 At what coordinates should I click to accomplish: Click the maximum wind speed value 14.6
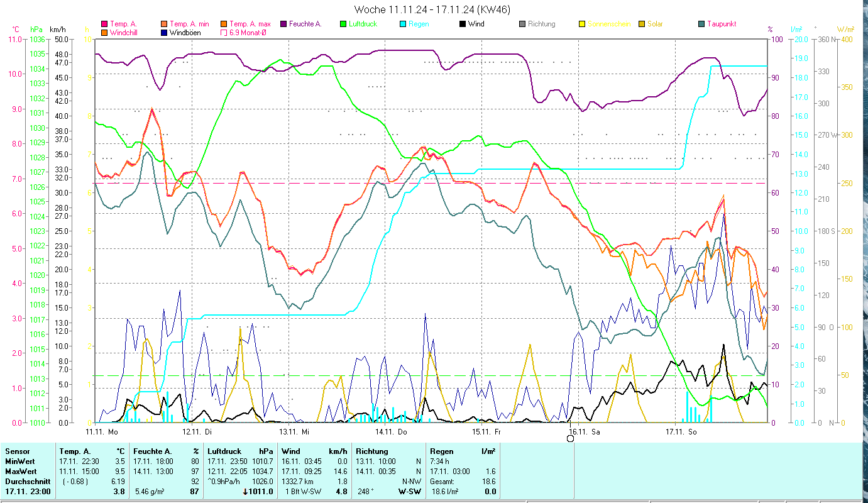(340, 472)
